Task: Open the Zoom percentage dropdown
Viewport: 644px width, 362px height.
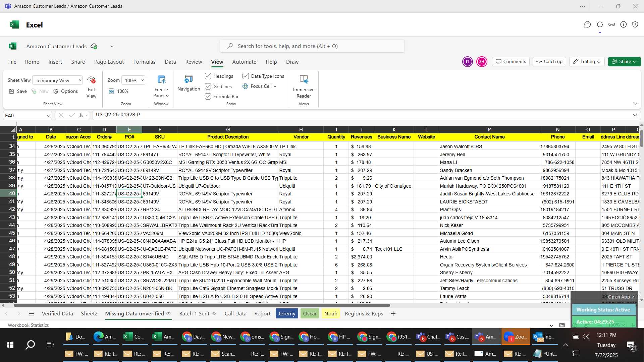Action: coord(133,80)
